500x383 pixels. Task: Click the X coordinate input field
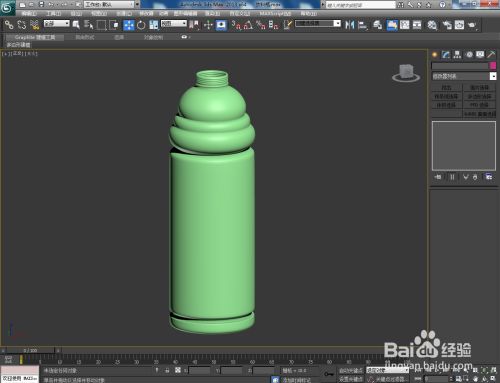[199, 370]
